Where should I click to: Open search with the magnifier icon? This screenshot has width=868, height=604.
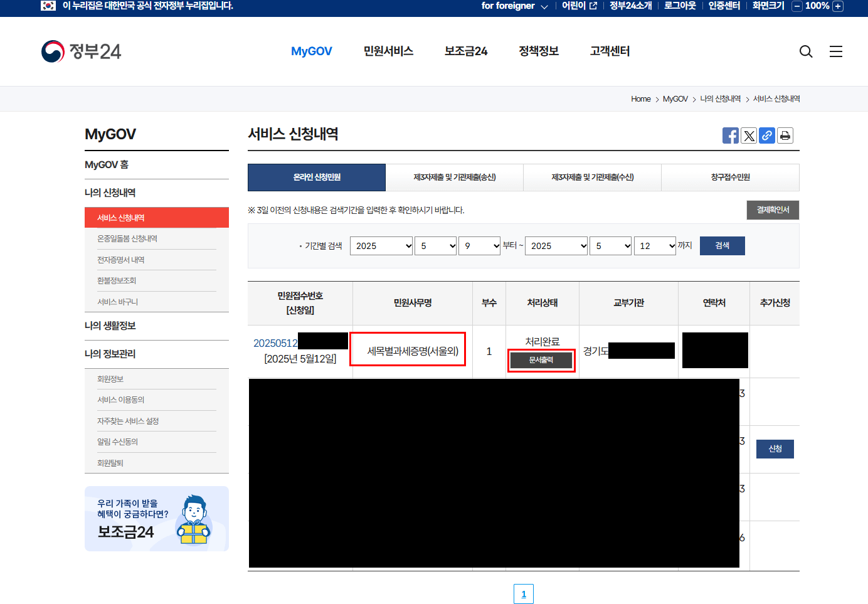tap(805, 51)
